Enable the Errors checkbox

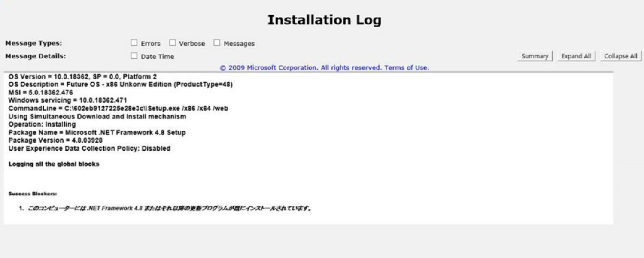[x=134, y=43]
